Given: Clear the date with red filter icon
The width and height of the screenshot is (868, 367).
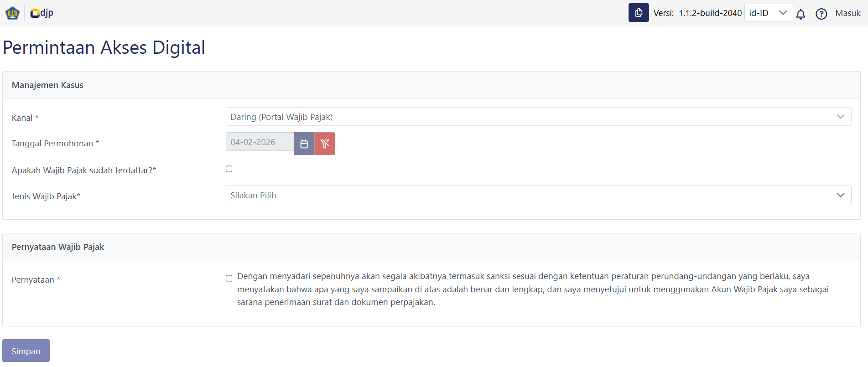Looking at the screenshot, I should 325,144.
